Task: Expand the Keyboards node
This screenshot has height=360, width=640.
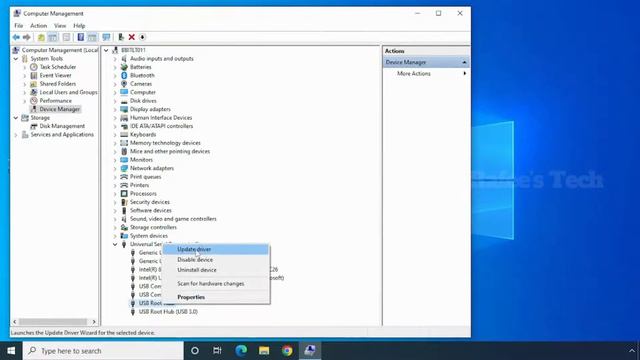Action: tap(115, 135)
